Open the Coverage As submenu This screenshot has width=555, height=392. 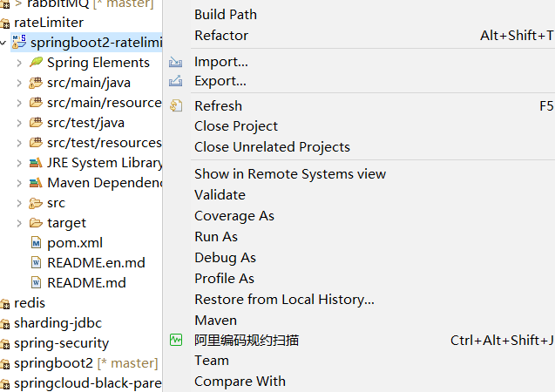(x=234, y=216)
